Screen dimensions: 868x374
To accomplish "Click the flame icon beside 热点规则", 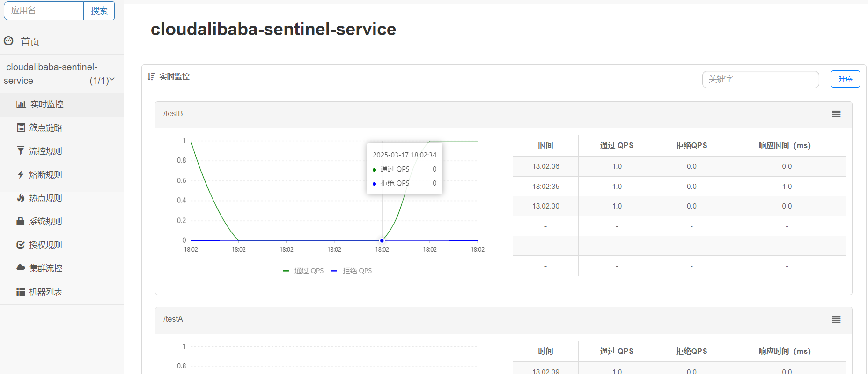I will [x=21, y=198].
